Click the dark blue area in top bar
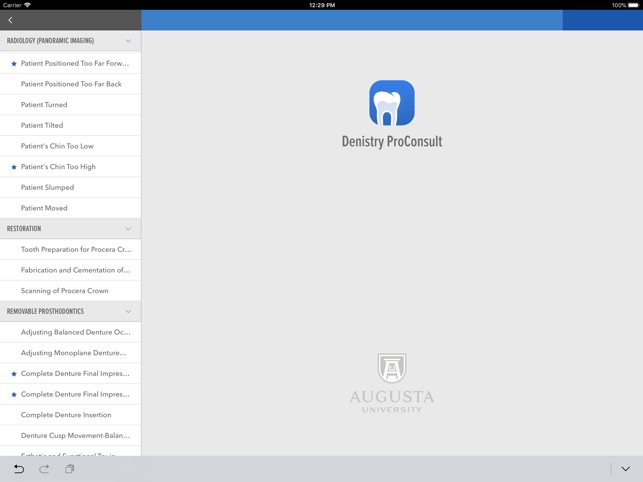 pyautogui.click(x=602, y=20)
